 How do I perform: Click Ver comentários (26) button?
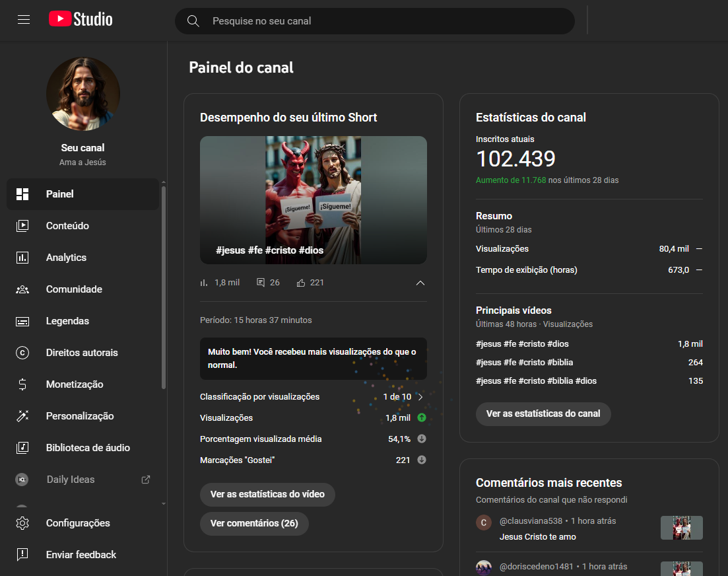[254, 524]
